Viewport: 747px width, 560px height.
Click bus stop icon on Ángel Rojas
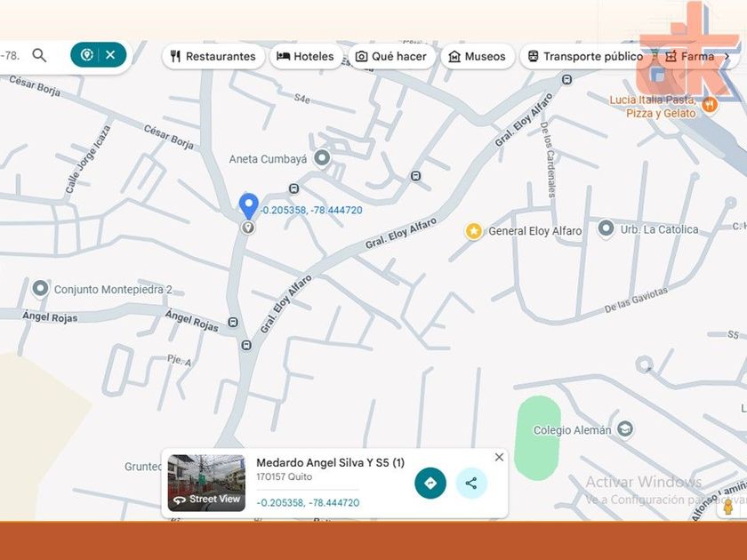tap(233, 323)
